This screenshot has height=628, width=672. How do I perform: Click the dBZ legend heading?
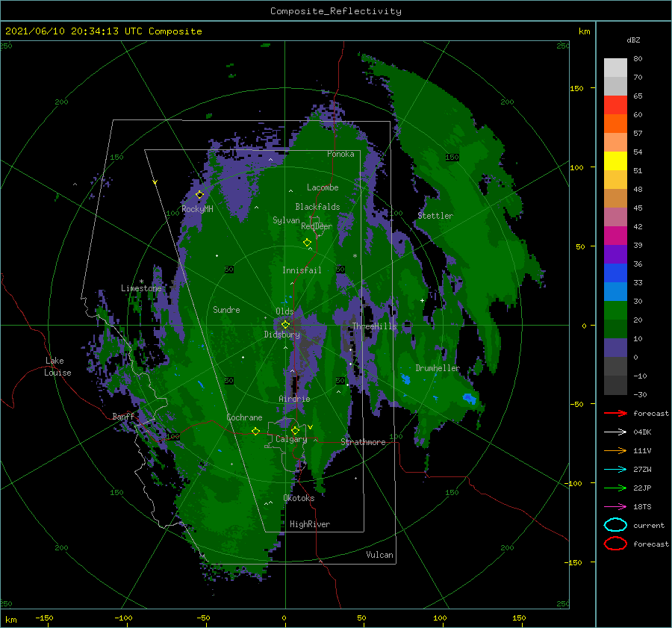(x=633, y=40)
